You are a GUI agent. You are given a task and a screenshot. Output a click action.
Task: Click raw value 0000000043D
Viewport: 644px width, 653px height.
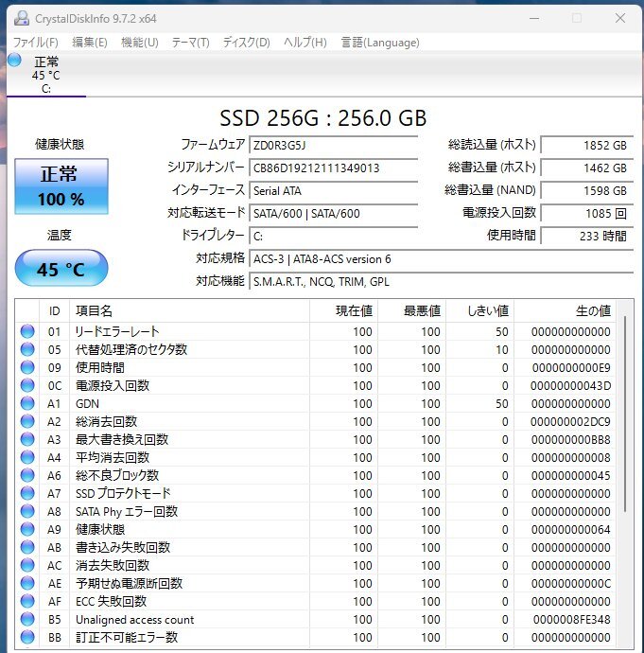coord(570,385)
